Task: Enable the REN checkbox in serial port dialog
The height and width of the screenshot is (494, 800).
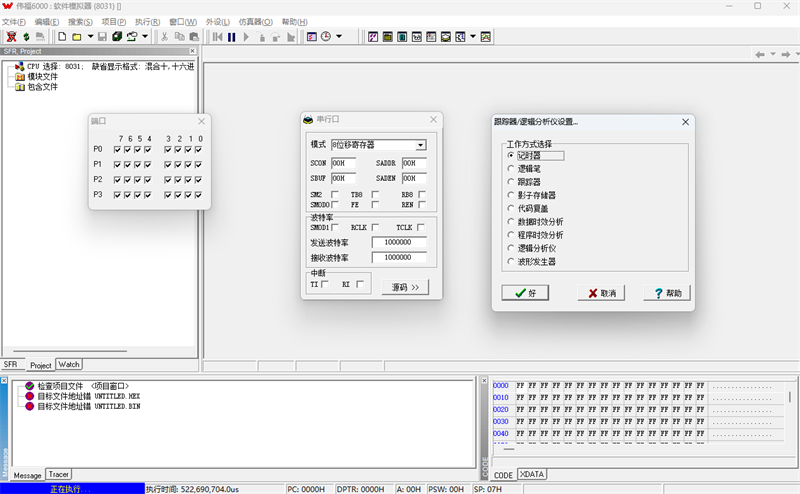Action: 422,205
